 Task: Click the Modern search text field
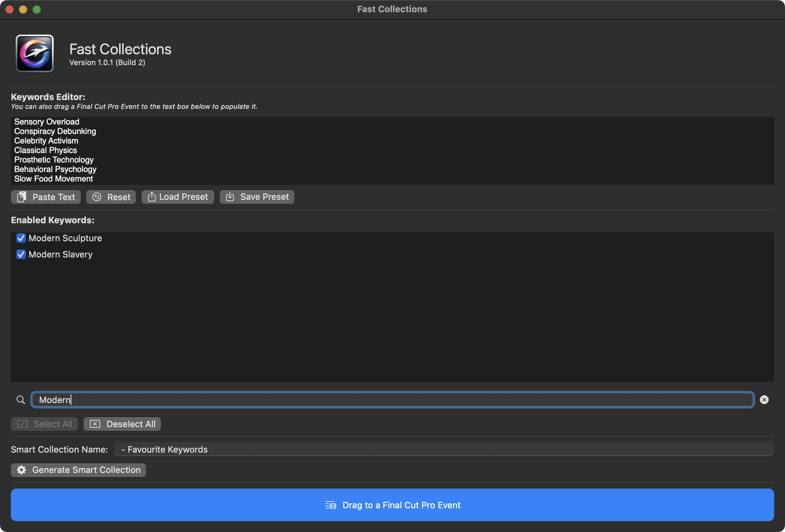392,400
